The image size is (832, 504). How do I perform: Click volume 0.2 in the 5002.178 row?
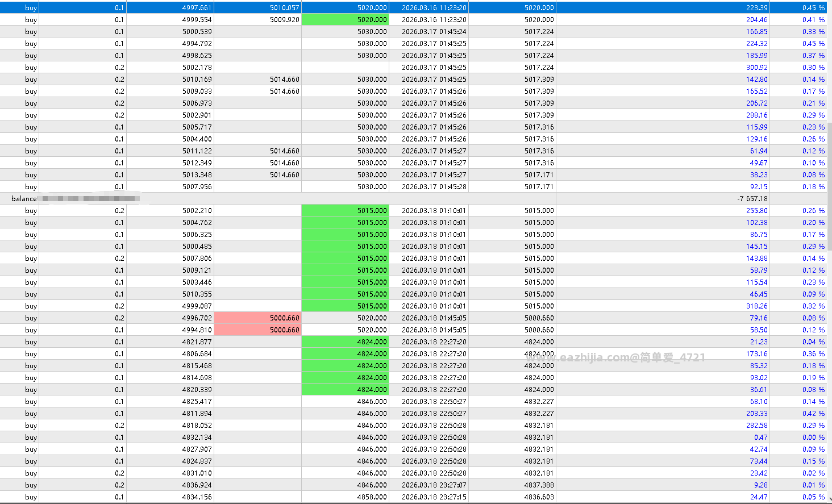(119, 68)
